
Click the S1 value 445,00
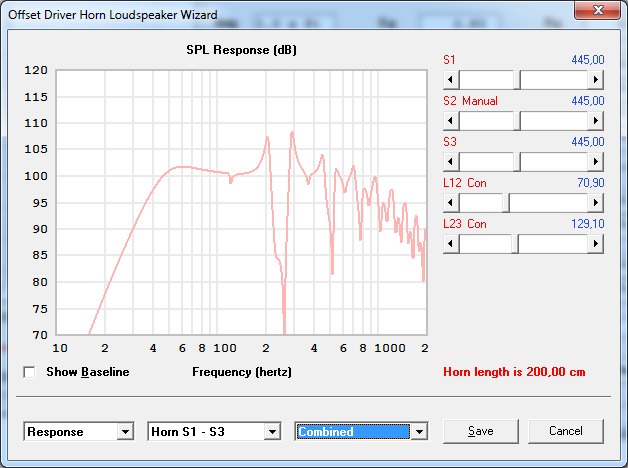point(588,60)
